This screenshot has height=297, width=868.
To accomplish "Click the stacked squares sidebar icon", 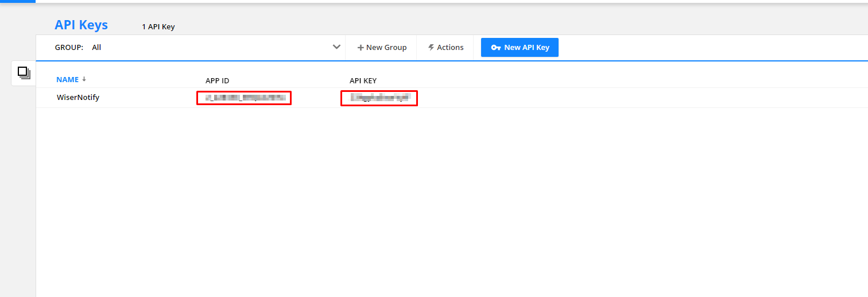I will click(x=24, y=72).
